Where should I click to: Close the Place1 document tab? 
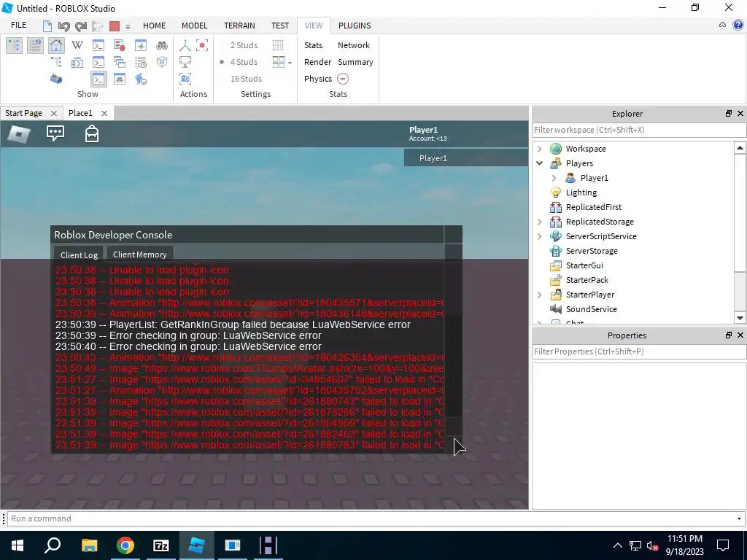104,113
